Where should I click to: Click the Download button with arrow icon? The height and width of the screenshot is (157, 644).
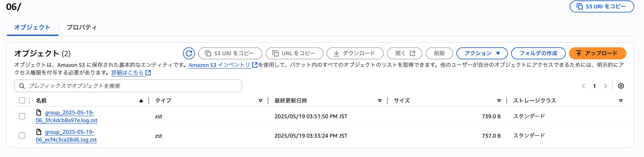355,53
